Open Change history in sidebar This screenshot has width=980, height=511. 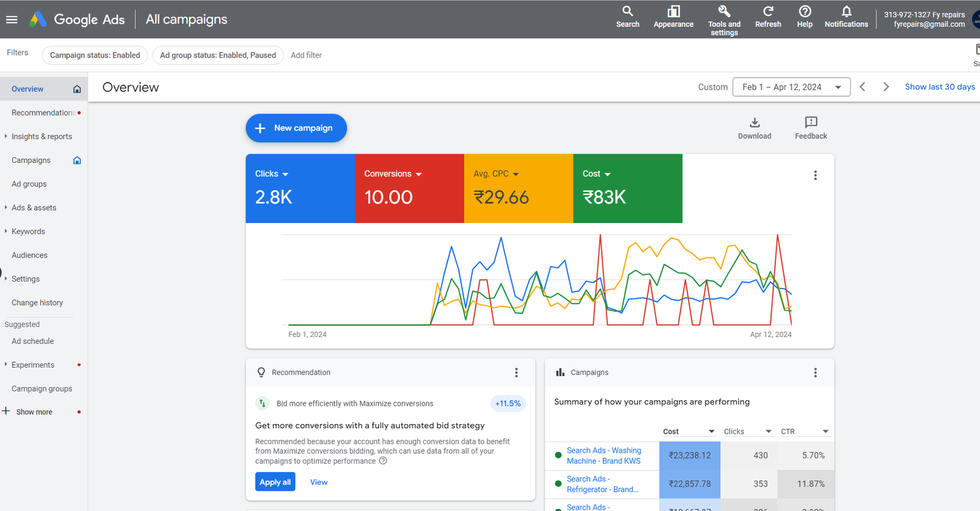click(37, 303)
